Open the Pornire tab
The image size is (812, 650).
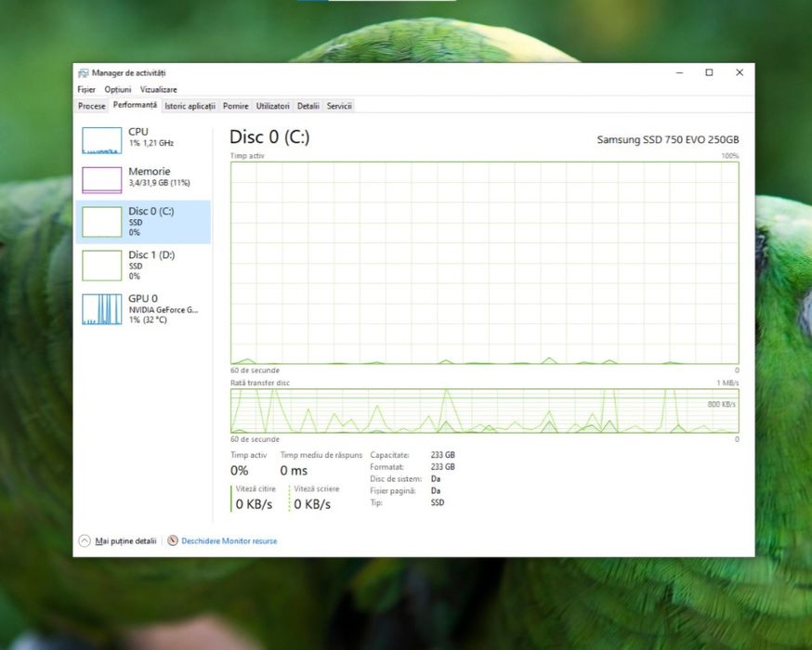point(236,106)
